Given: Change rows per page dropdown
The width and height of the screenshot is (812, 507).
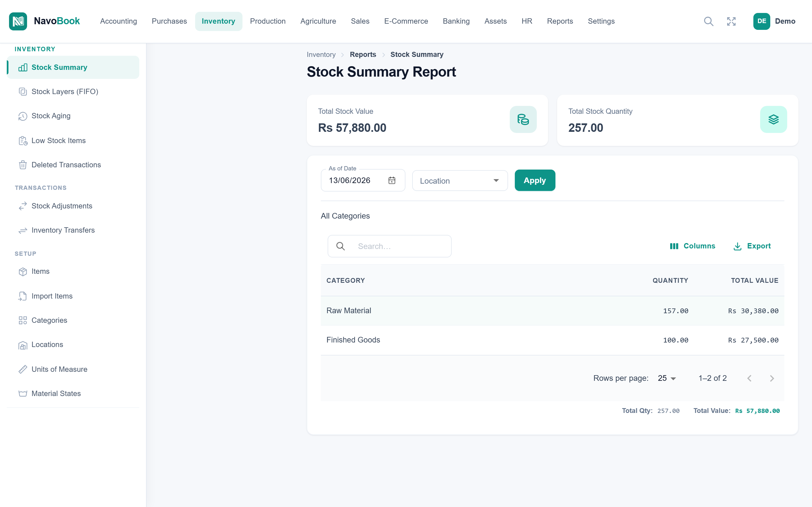Looking at the screenshot, I should tap(667, 378).
